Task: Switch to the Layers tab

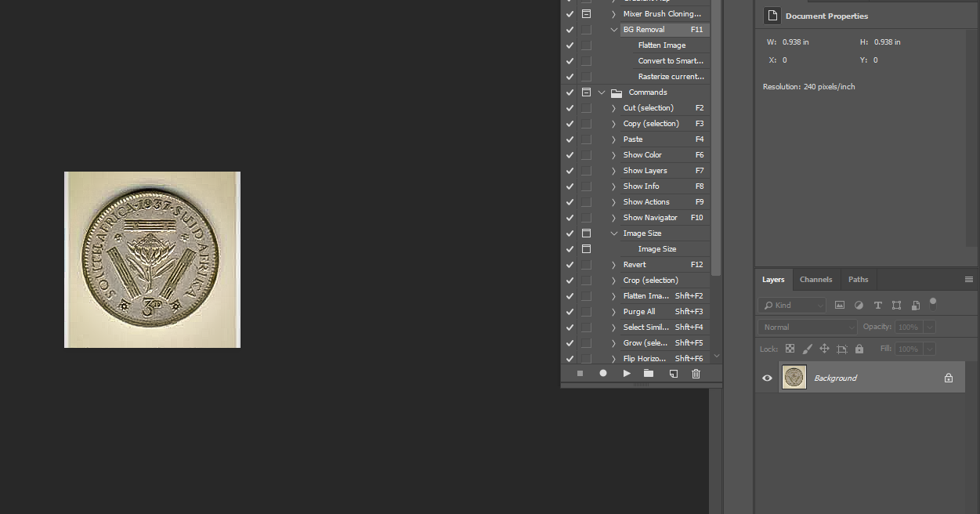Action: [x=773, y=280]
